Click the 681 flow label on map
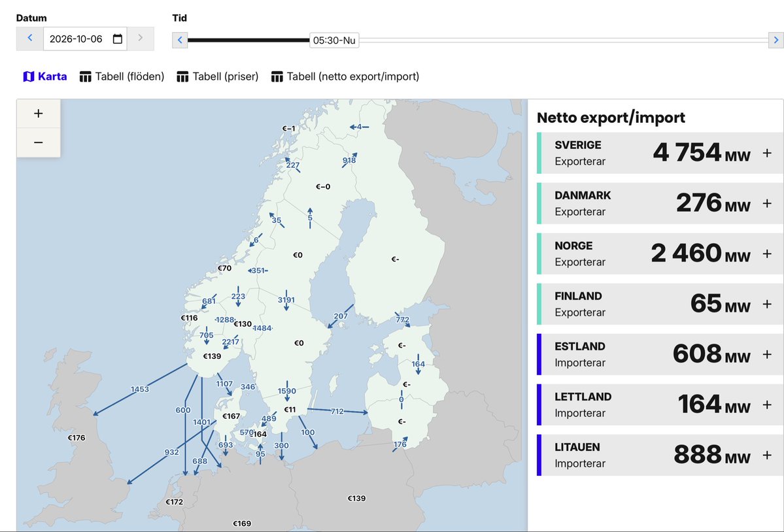The image size is (784, 532). point(209,301)
